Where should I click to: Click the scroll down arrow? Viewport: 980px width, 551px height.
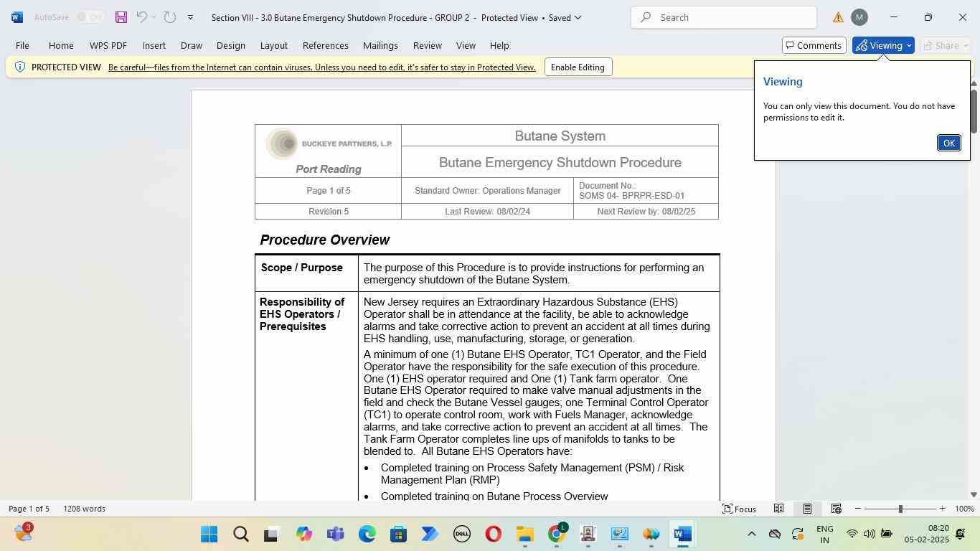974,494
